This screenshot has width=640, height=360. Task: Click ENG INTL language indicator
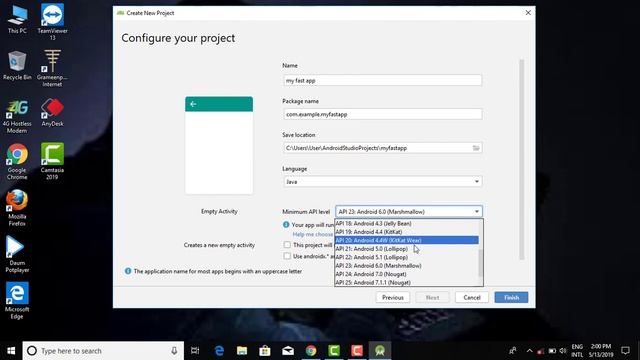pyautogui.click(x=577, y=351)
